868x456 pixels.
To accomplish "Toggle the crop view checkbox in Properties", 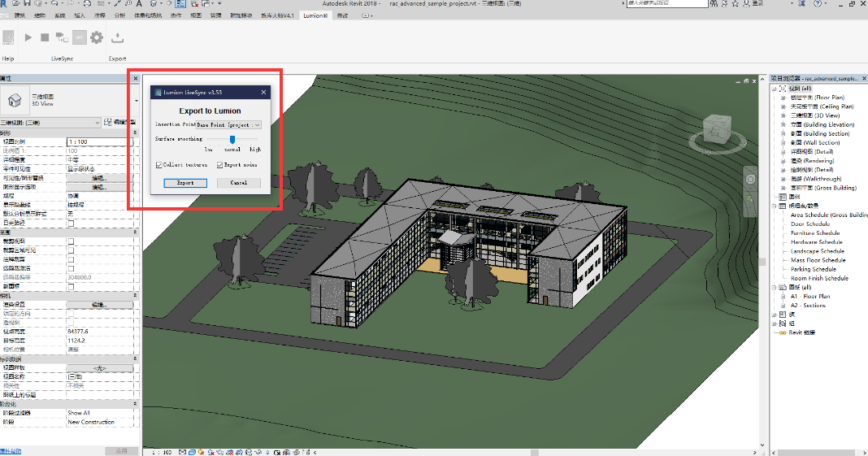I will point(71,241).
